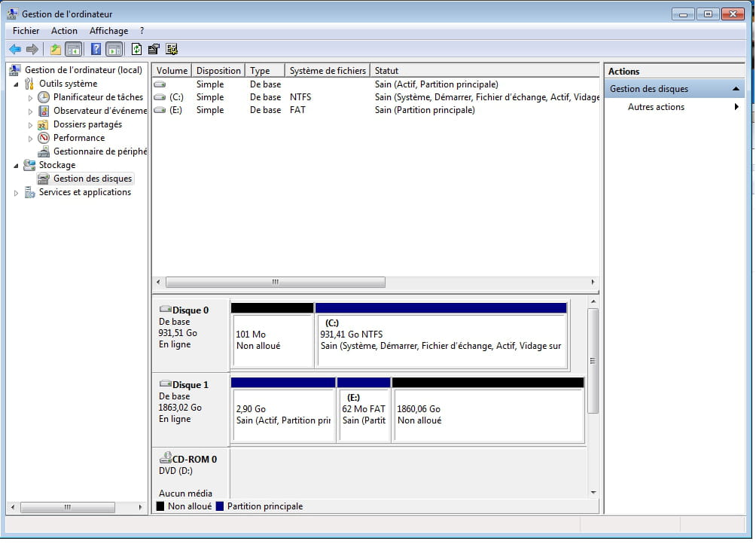Click the Up one level folder icon

click(55, 50)
